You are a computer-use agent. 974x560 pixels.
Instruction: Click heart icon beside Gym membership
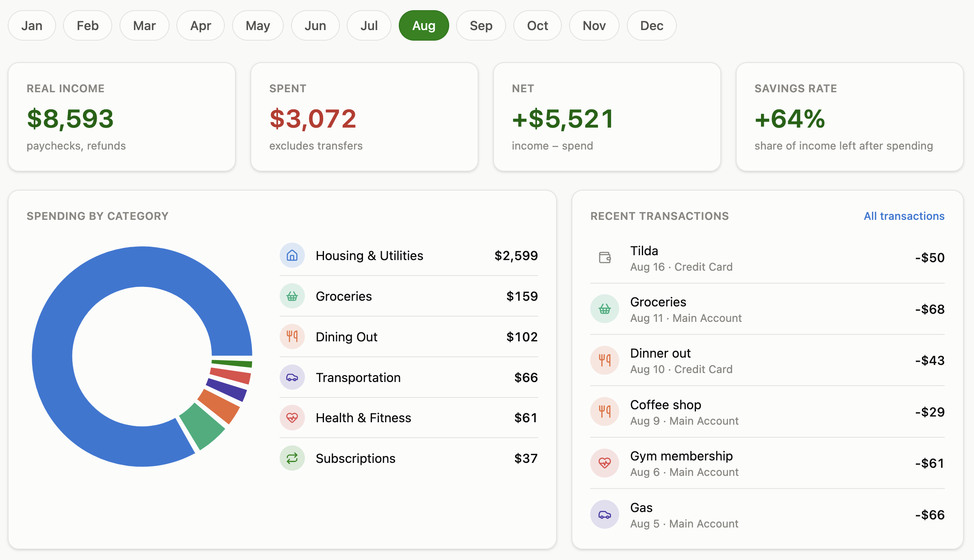pos(605,463)
